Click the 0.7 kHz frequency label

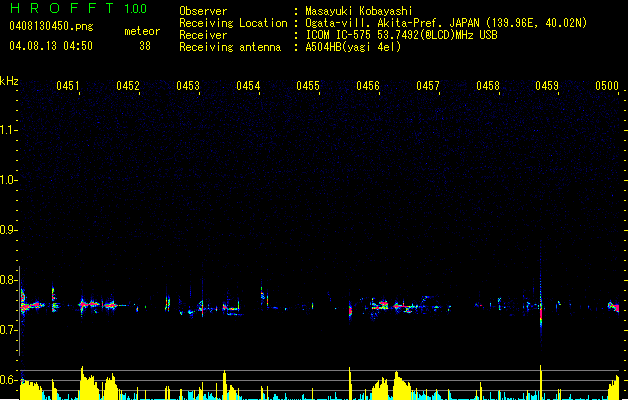tap(8, 330)
